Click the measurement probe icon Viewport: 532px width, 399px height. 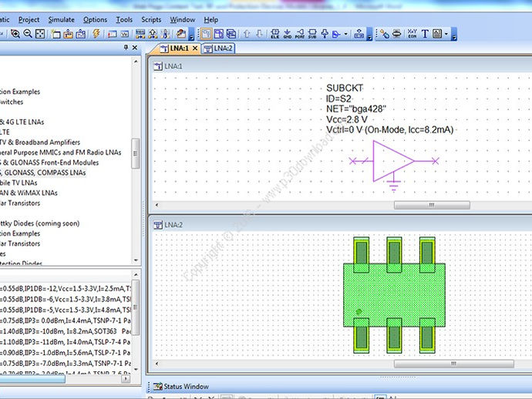pyautogui.click(x=385, y=34)
